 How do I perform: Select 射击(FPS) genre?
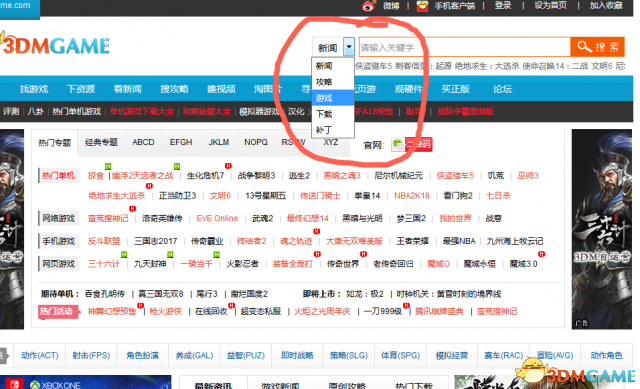pos(91,355)
